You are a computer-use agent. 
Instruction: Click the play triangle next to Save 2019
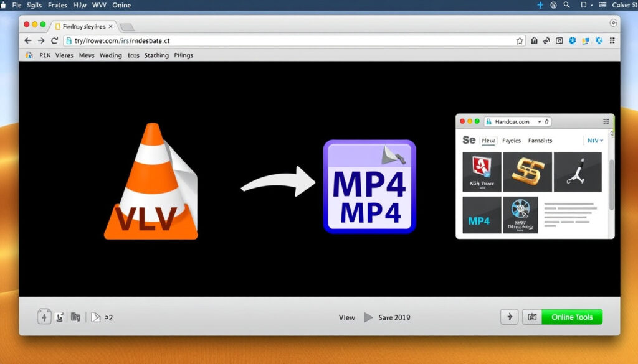[368, 317]
